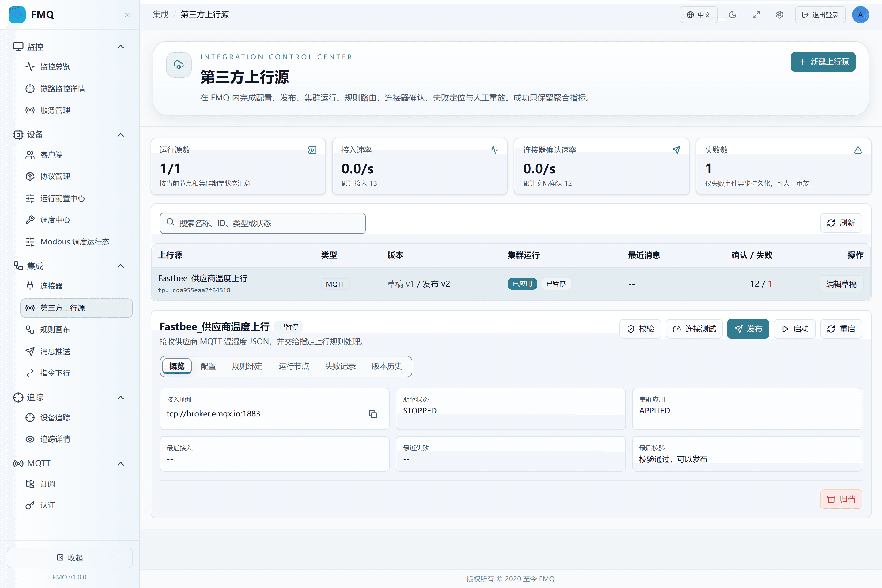The height and width of the screenshot is (588, 882).
Task: Click the 新建上行源 button
Action: (x=823, y=62)
